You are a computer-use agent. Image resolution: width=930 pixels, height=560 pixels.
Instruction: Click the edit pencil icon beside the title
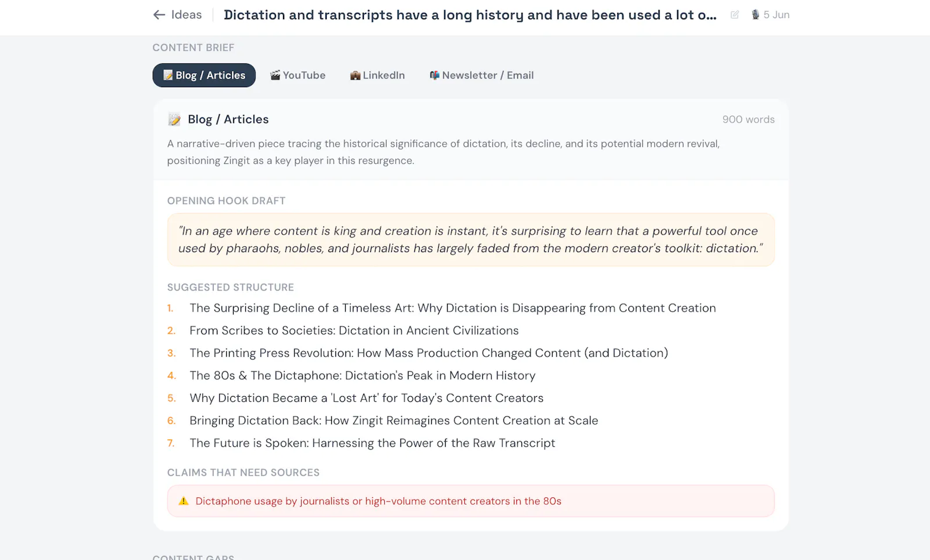[735, 15]
